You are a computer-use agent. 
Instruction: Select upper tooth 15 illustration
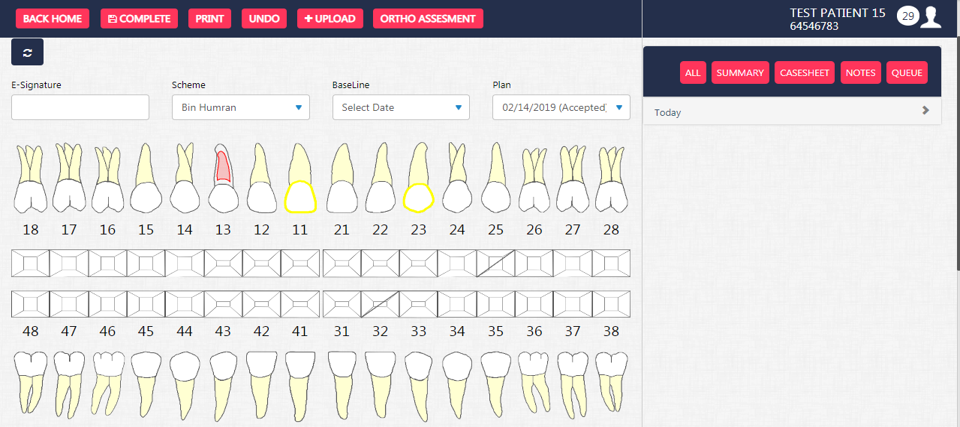[146, 178]
